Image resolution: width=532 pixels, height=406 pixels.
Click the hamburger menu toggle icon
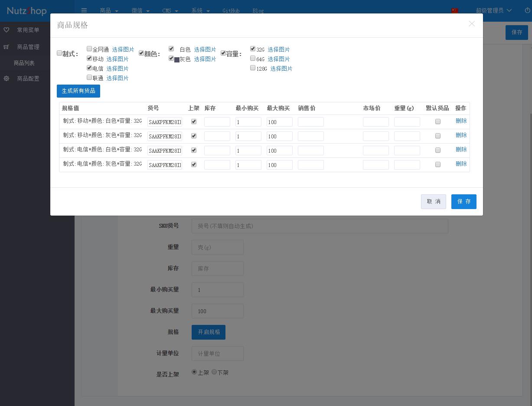(x=84, y=10)
